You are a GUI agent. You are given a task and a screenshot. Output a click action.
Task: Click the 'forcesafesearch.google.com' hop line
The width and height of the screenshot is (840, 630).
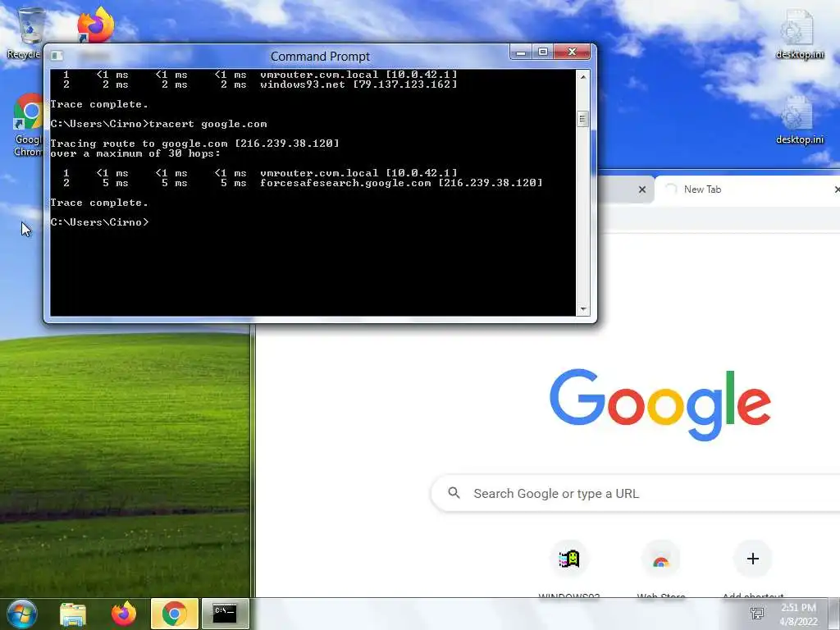(302, 183)
